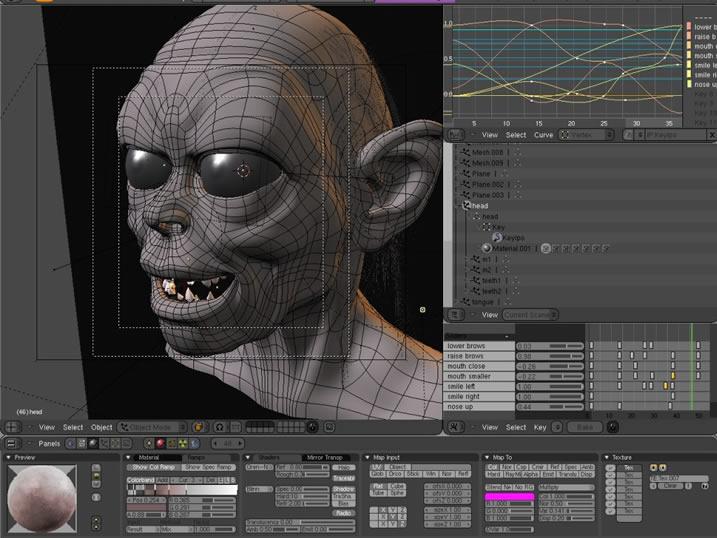This screenshot has width=717, height=538.
Task: Click the Action editor type icon
Action: pos(455,427)
